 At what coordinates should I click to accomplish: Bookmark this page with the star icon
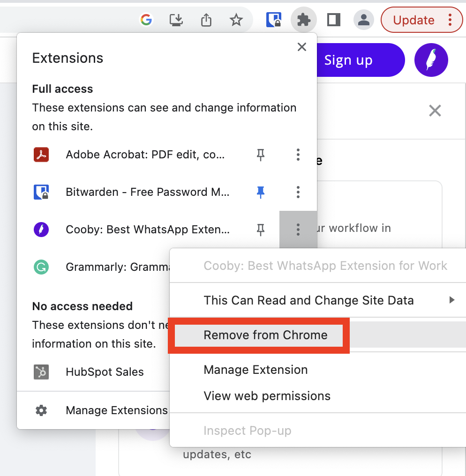click(236, 20)
